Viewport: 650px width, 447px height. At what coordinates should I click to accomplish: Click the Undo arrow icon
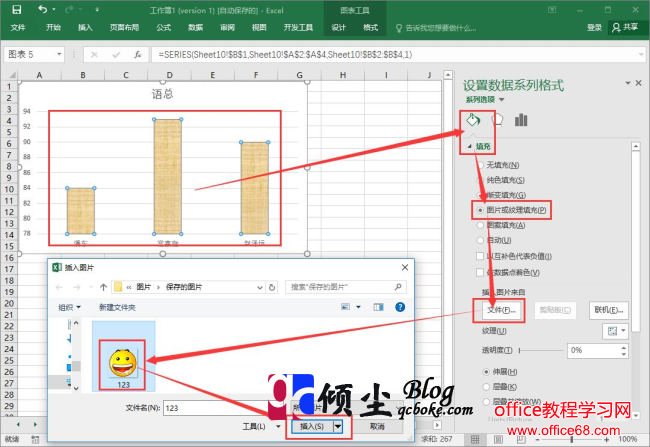click(x=42, y=9)
